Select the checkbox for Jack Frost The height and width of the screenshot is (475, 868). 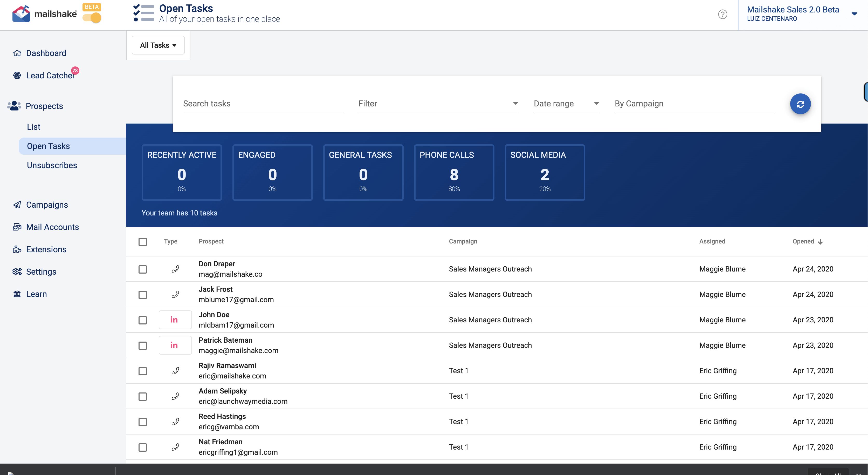tap(142, 295)
